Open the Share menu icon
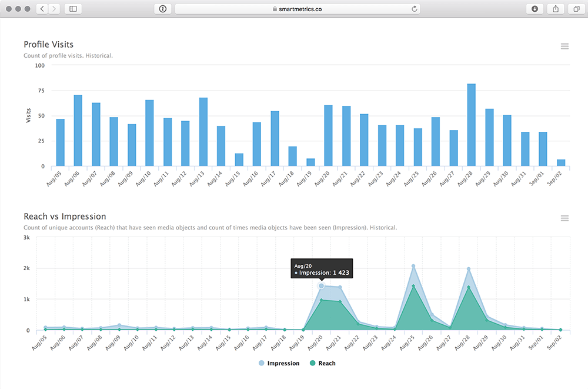588x389 pixels. point(555,9)
